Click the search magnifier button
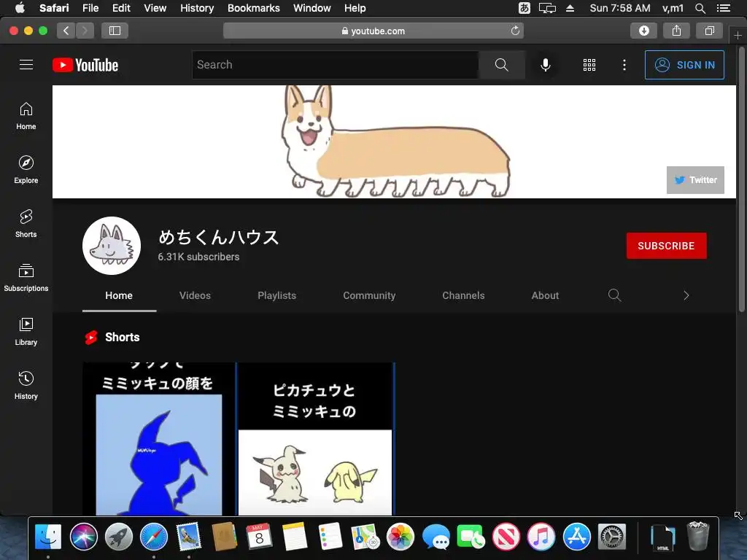747x560 pixels. click(502, 65)
